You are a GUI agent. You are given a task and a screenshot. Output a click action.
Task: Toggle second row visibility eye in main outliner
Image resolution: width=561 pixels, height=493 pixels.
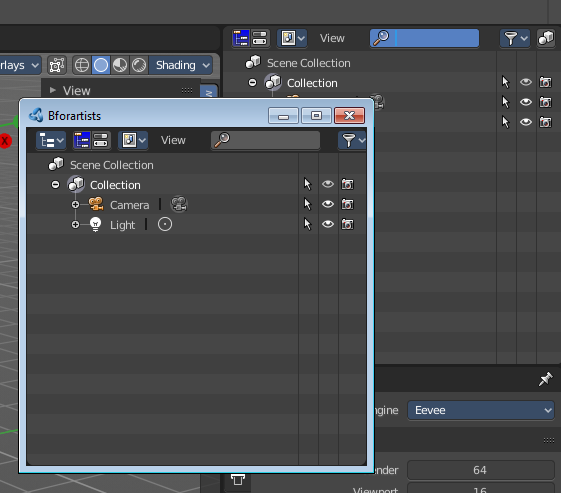(x=526, y=102)
